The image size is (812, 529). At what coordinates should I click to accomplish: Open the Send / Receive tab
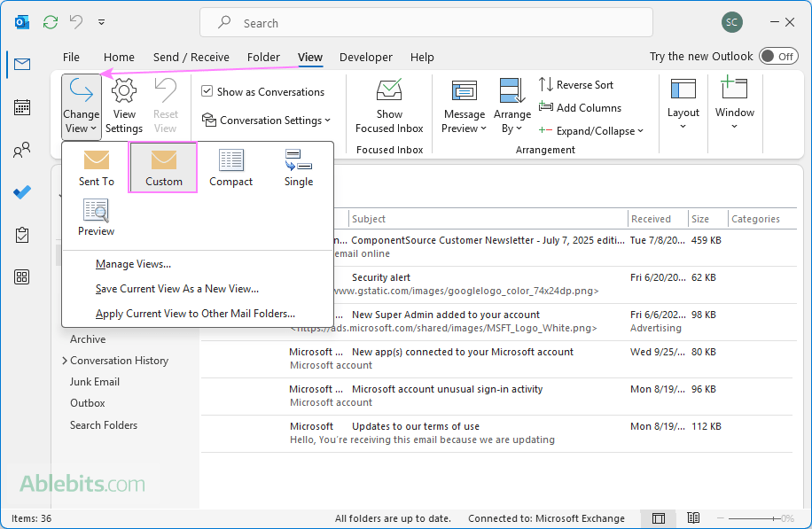tap(191, 57)
